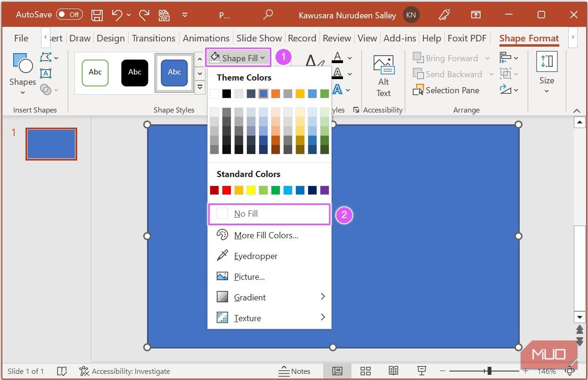This screenshot has height=380, width=588.
Task: Click the KN account avatar
Action: (411, 15)
